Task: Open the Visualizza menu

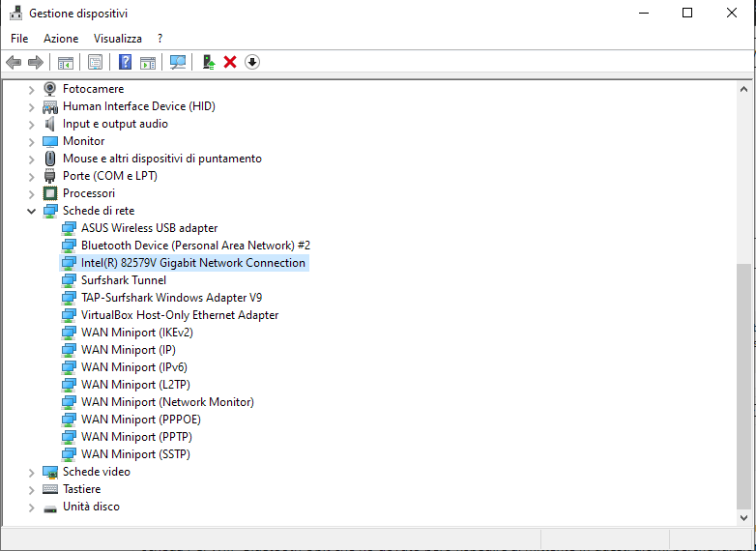Action: click(118, 39)
